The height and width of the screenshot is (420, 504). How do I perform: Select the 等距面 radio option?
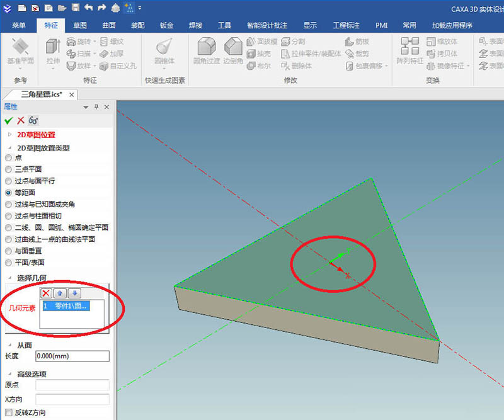pos(8,193)
